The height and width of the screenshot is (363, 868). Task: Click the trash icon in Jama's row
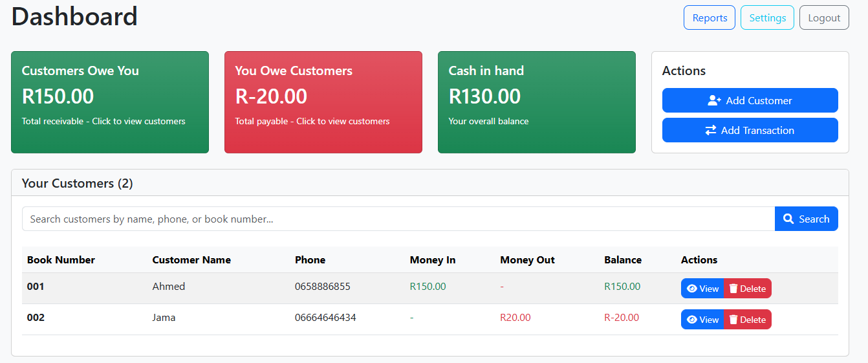733,320
